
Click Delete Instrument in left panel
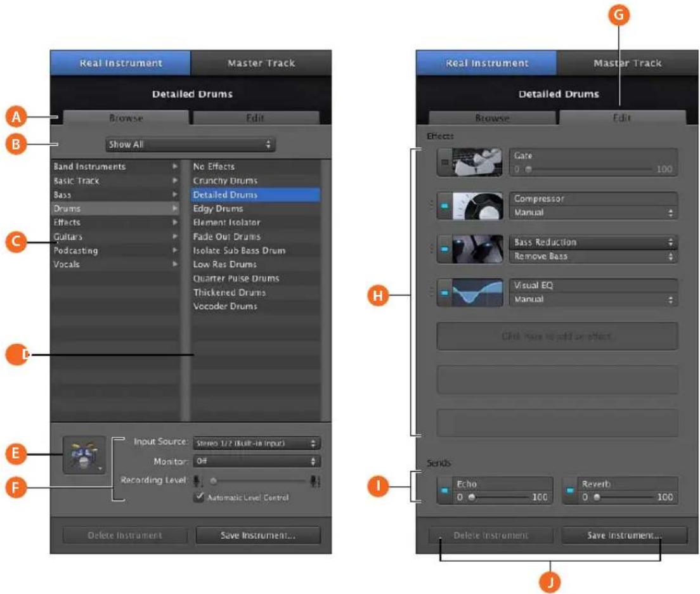click(x=125, y=535)
